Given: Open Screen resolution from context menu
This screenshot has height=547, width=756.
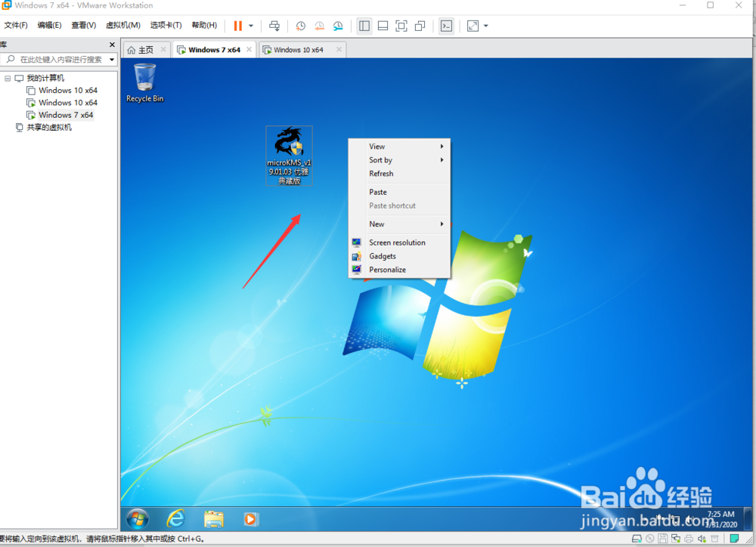Looking at the screenshot, I should tap(399, 243).
